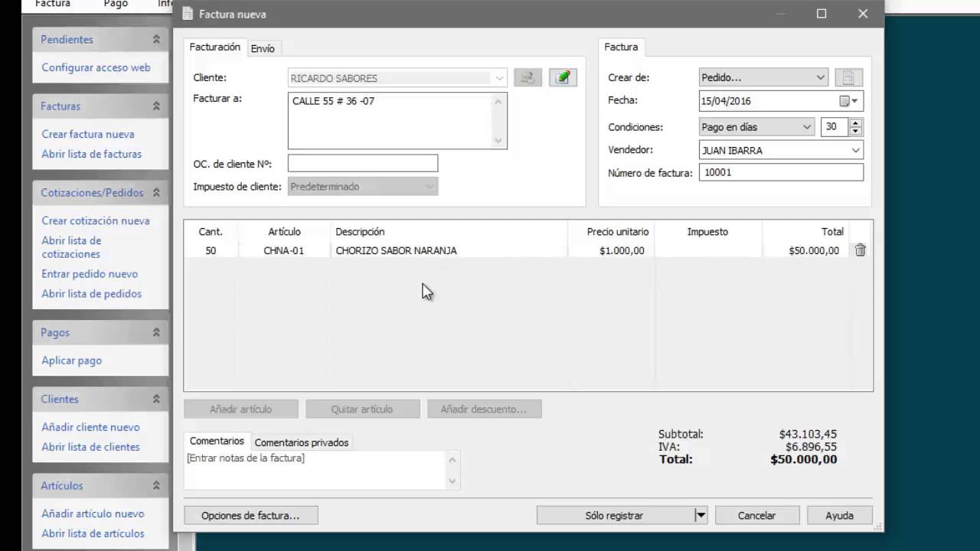Open the Impuesto de cliente dropdown
This screenshot has width=980, height=551.
430,186
